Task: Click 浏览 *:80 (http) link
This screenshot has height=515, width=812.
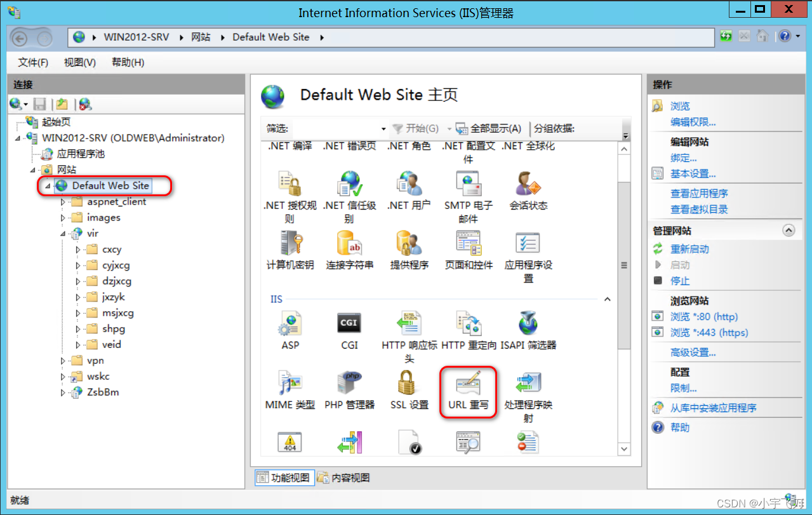Action: [x=704, y=317]
